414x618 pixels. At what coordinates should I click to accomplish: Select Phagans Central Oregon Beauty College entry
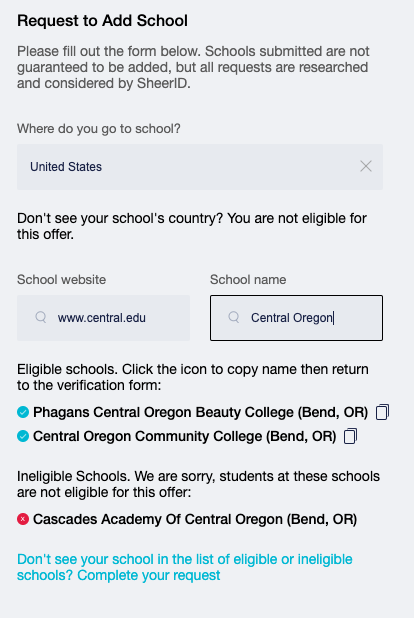(x=200, y=412)
